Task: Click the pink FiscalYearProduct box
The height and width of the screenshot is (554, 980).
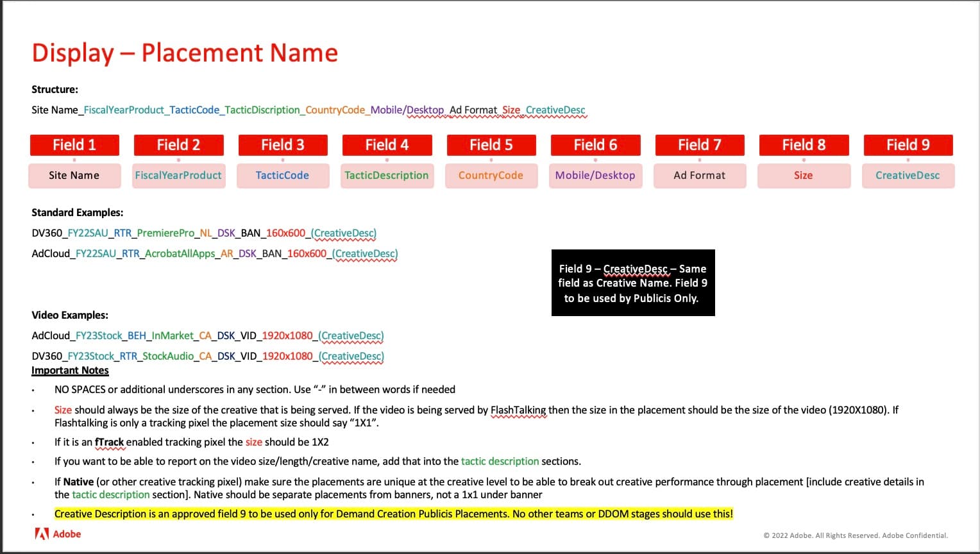Action: [178, 175]
